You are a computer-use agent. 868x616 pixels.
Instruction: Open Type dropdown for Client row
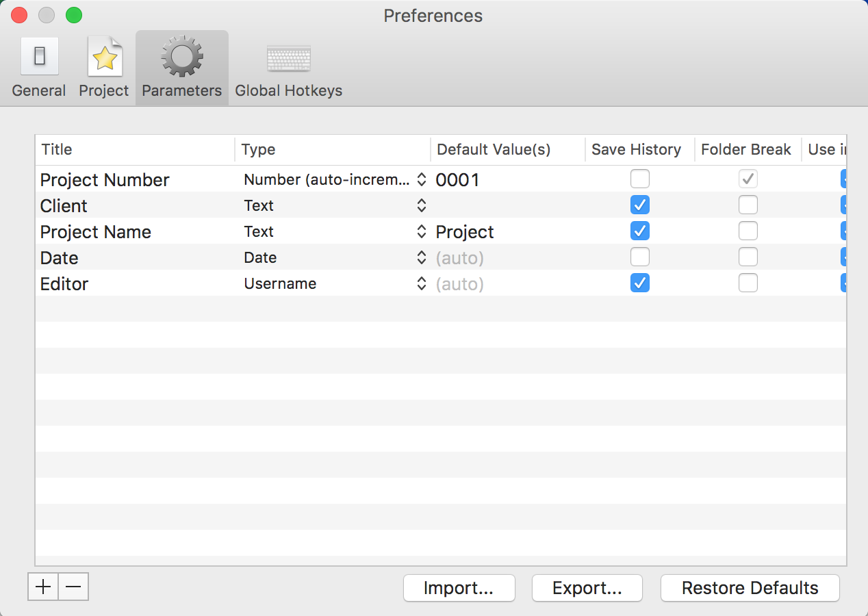(x=335, y=206)
